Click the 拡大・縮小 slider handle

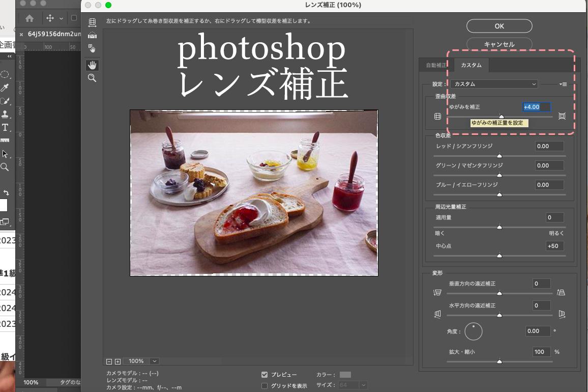click(x=499, y=361)
